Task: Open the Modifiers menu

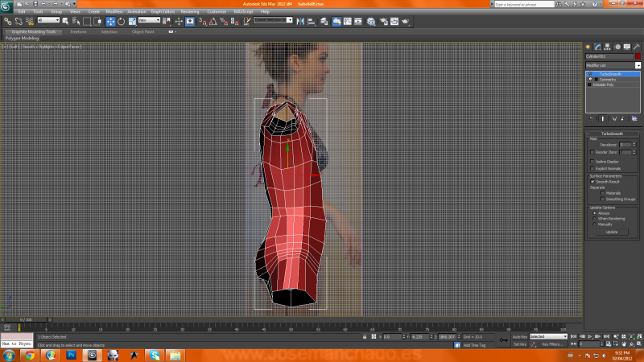Action: pyautogui.click(x=114, y=12)
